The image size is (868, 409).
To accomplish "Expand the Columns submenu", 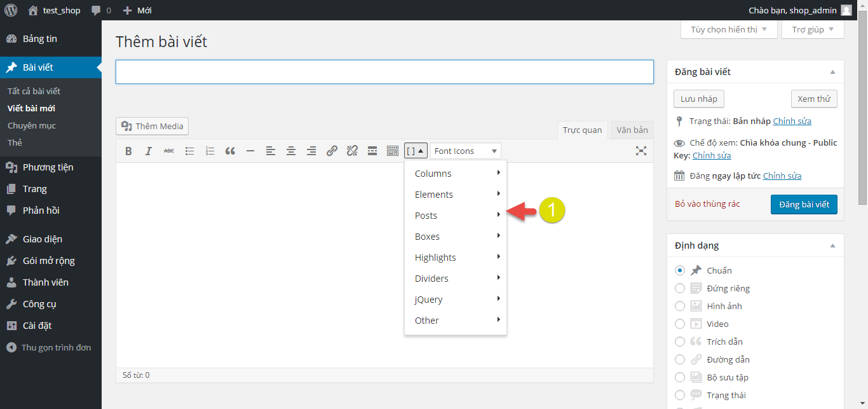I will pyautogui.click(x=456, y=174).
